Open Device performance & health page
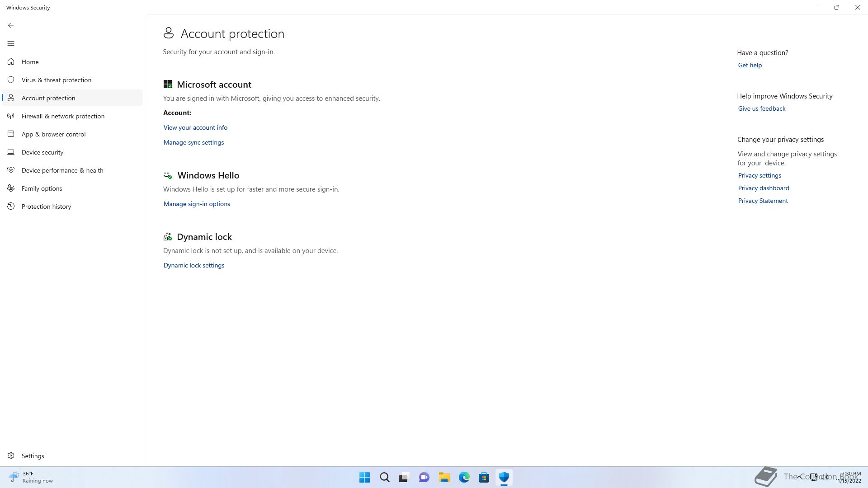This screenshot has width=868, height=488. (x=72, y=170)
